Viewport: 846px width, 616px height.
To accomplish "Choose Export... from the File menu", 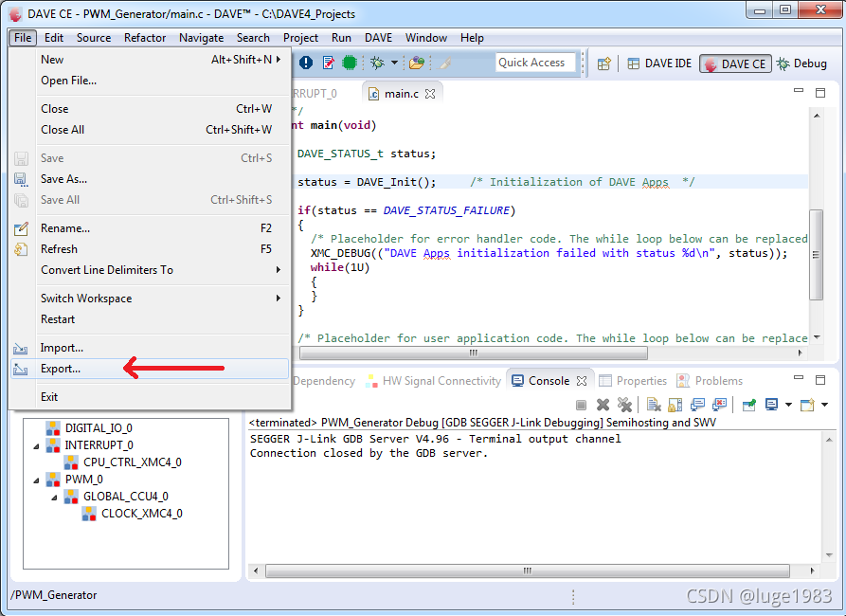I will (x=150, y=369).
